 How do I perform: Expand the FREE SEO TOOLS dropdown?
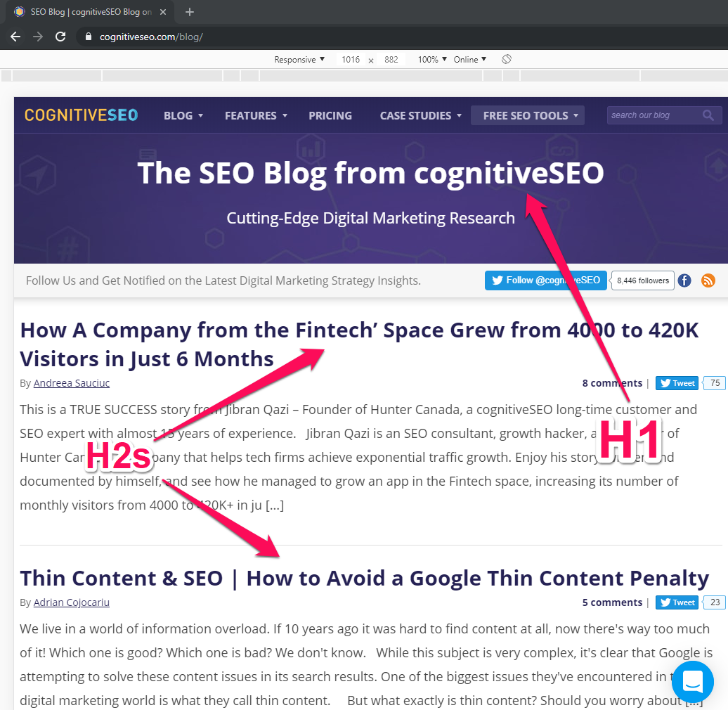527,115
